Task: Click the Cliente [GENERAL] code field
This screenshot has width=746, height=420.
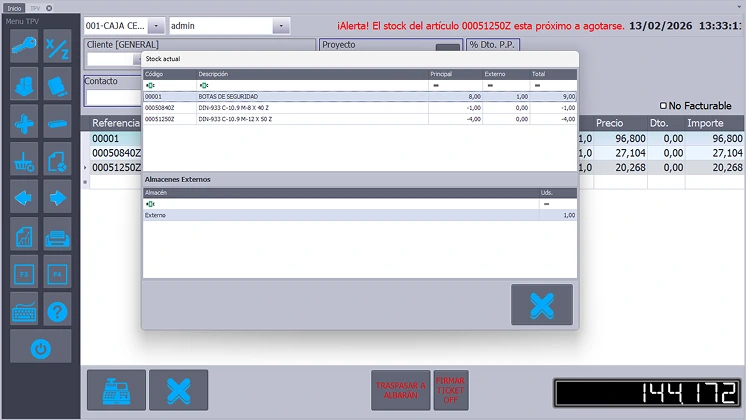Action: pyautogui.click(x=110, y=59)
